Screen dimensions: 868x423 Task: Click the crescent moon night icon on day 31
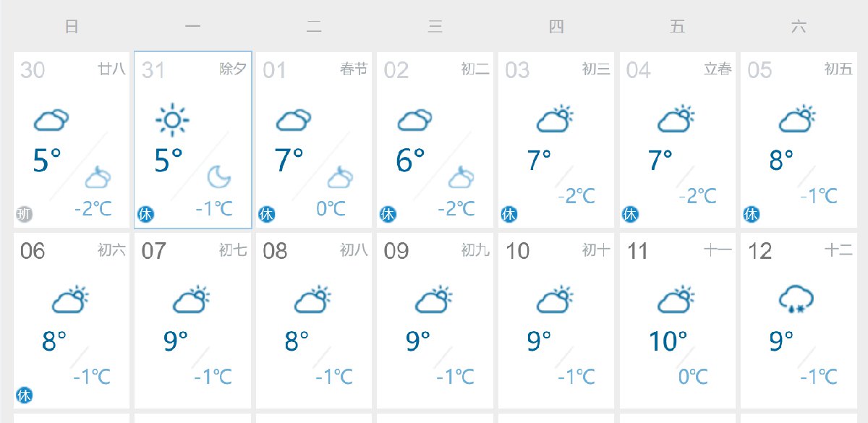point(219,176)
